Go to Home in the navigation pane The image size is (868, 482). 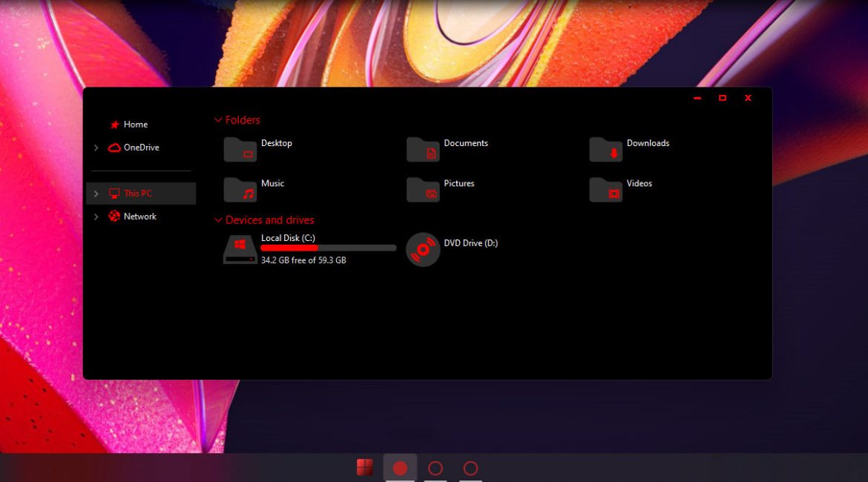(135, 125)
